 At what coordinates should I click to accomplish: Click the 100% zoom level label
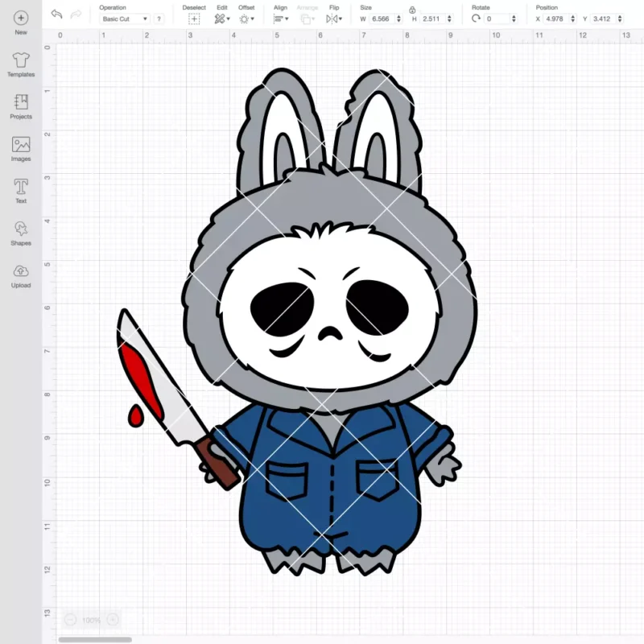[91, 620]
